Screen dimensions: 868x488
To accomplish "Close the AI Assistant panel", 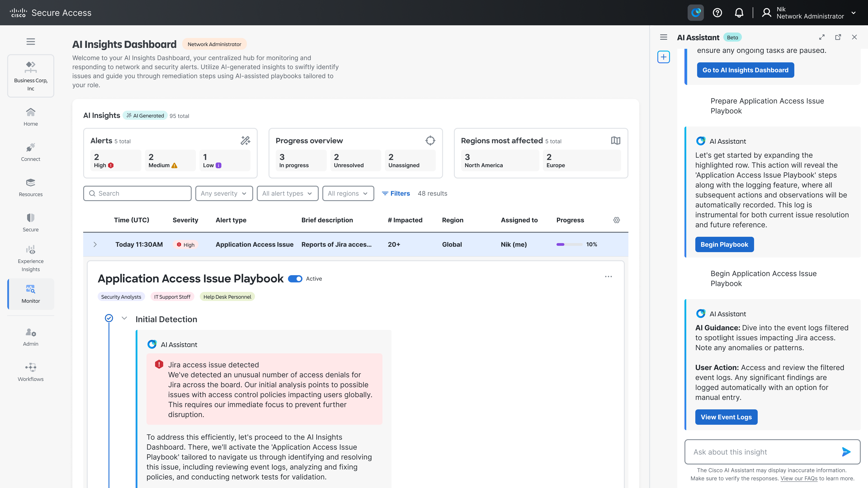I will pyautogui.click(x=854, y=37).
